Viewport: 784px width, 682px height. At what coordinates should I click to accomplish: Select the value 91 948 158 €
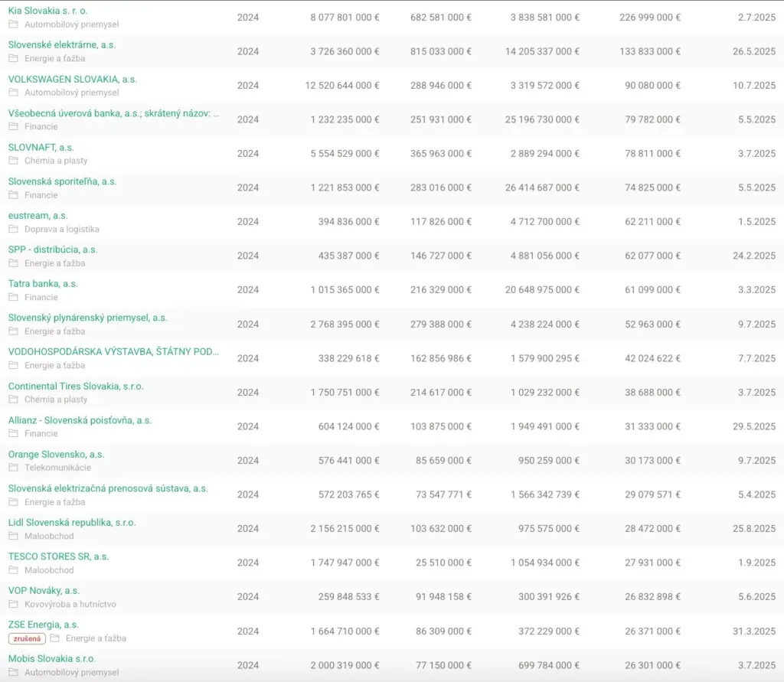[443, 596]
